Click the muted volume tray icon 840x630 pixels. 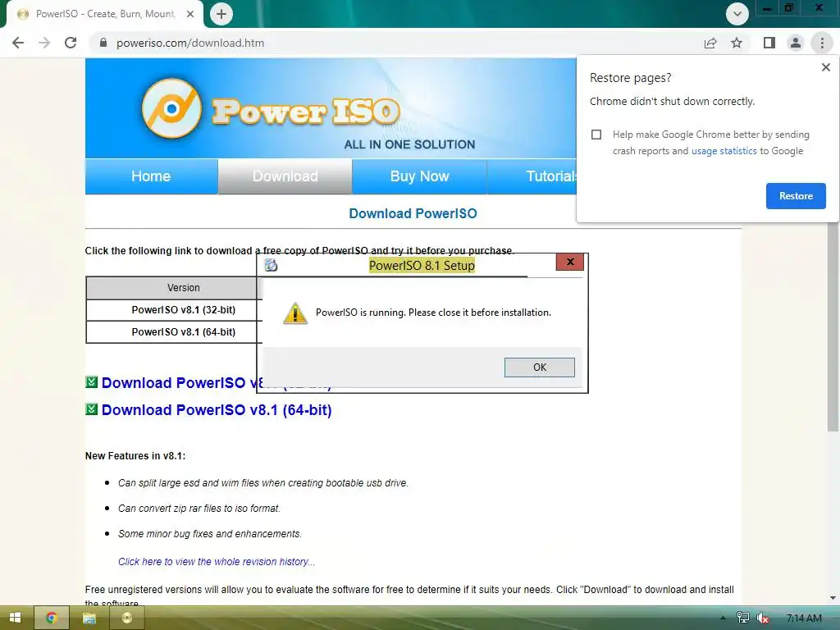(x=762, y=618)
